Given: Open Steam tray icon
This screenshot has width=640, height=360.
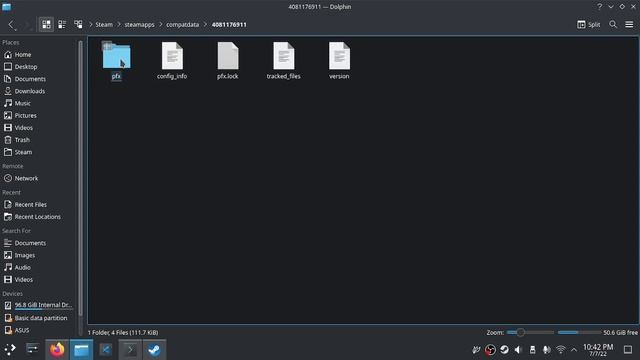Looking at the screenshot, I should [504, 350].
